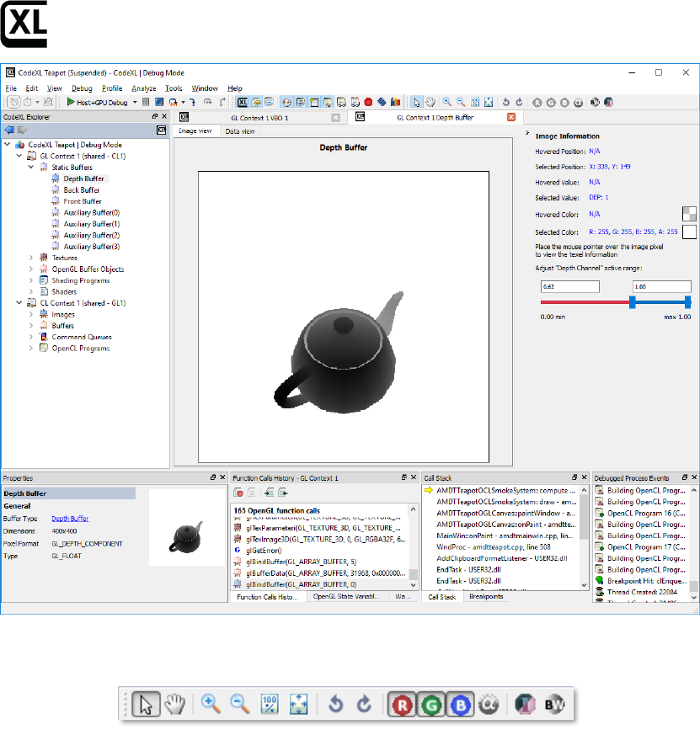This screenshot has height=730, width=700.
Task: Collapse the Image Information panel chevron
Action: click(x=527, y=133)
